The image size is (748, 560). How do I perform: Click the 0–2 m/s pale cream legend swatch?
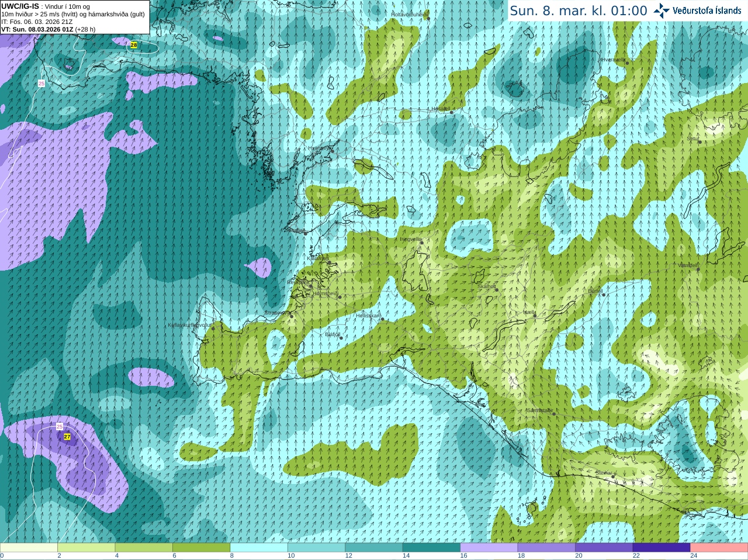click(x=29, y=548)
